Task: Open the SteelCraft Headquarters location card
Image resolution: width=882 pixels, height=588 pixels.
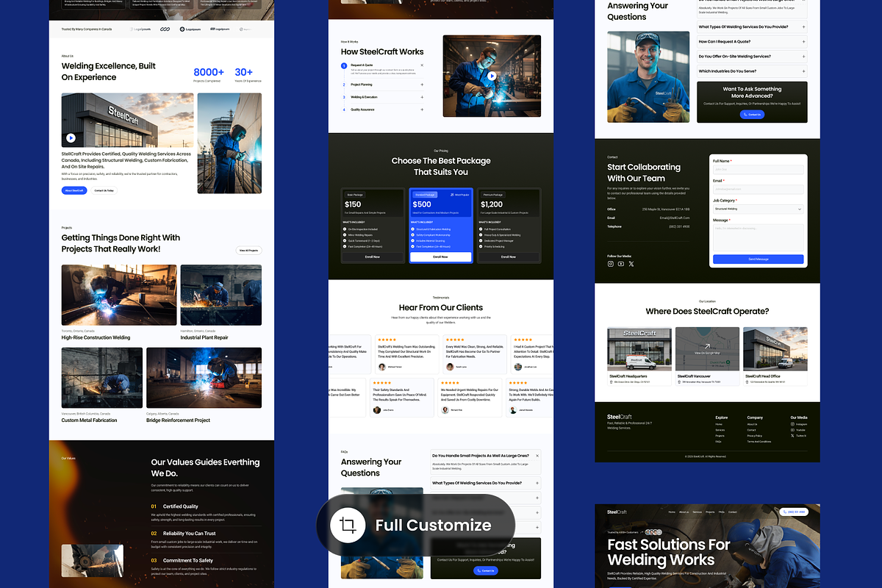Action: coord(639,356)
